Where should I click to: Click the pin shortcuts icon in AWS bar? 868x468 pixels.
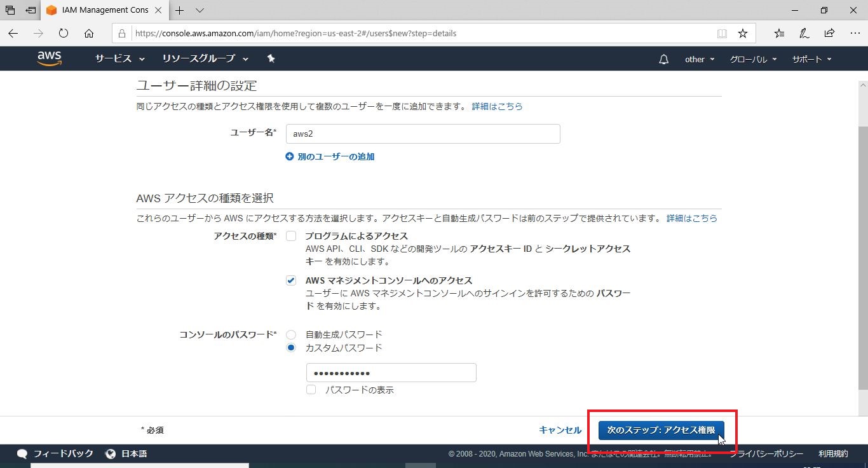tap(271, 59)
